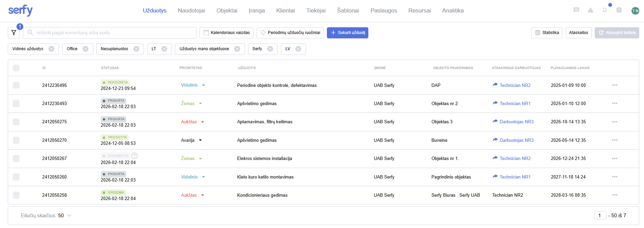Viewport: 644px width, 228px height.
Task: Check the row for task 2412050258
Action: [x=16, y=195]
